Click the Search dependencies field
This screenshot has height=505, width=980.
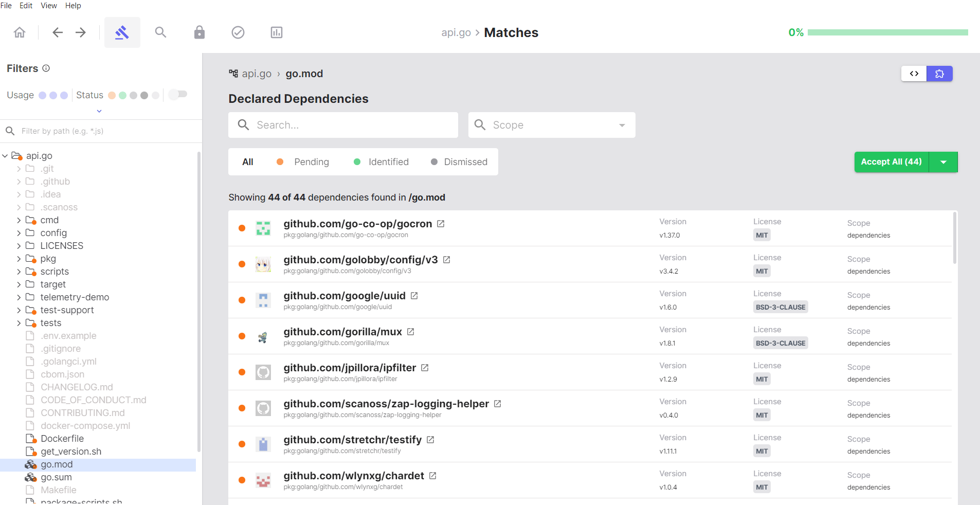pyautogui.click(x=343, y=125)
